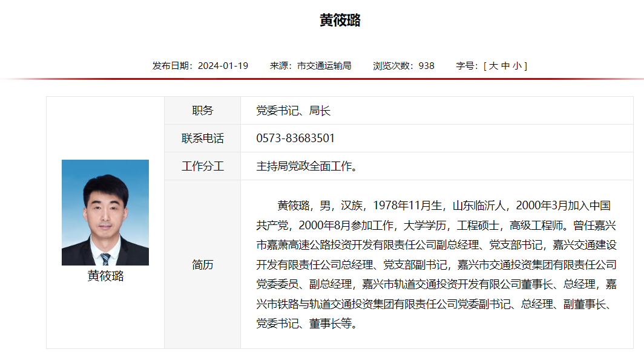The width and height of the screenshot is (644, 352).
Task: Click the view count 938
Action: (x=426, y=66)
